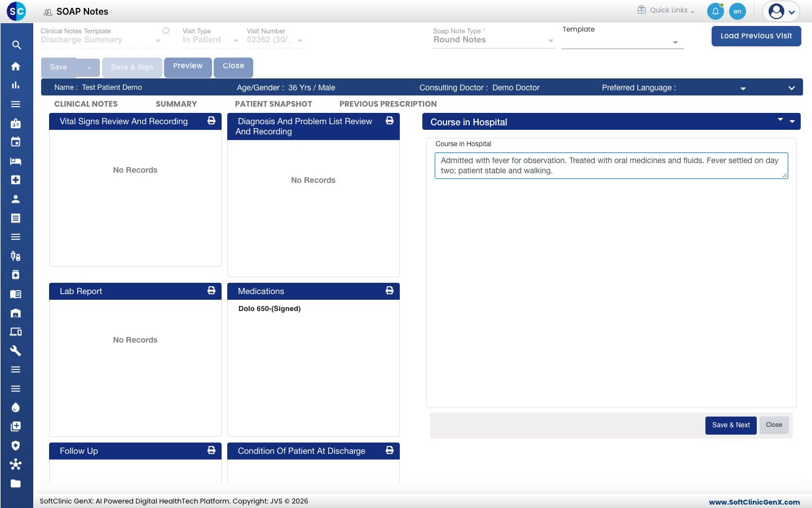Screen dimensions: 812x508
Task: Print the Condition Of Patient At Discharge panel
Action: coord(390,450)
